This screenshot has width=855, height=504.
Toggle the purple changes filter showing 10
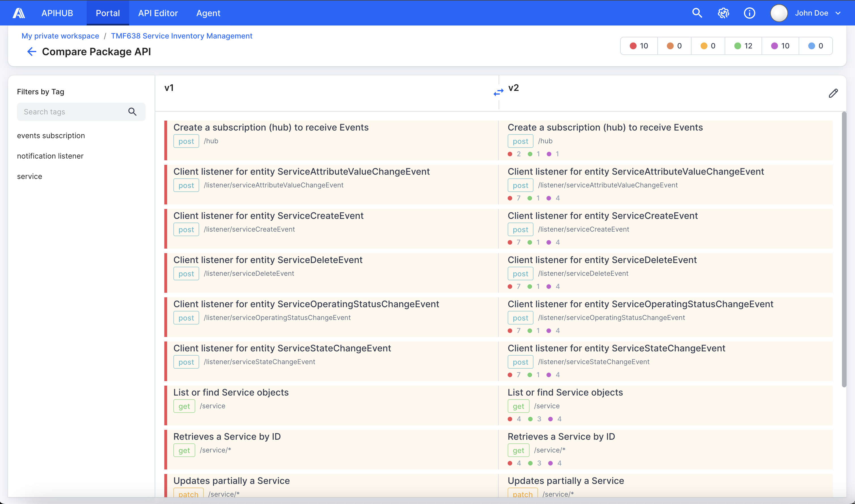780,46
